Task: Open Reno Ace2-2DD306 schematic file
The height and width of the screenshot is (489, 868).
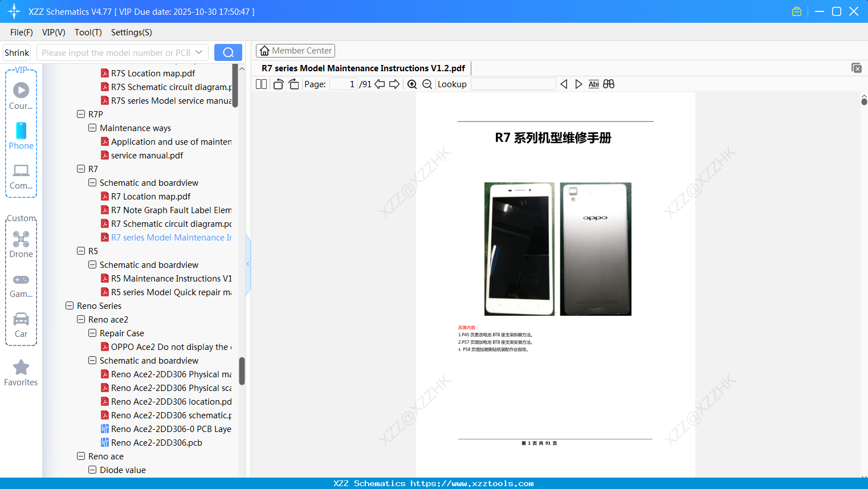Action: 166,415
